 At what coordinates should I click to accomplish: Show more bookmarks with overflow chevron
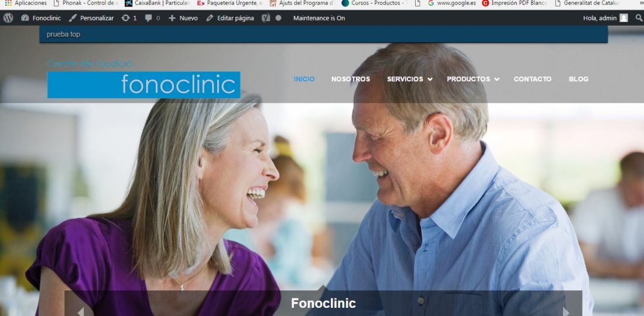pyautogui.click(x=641, y=3)
